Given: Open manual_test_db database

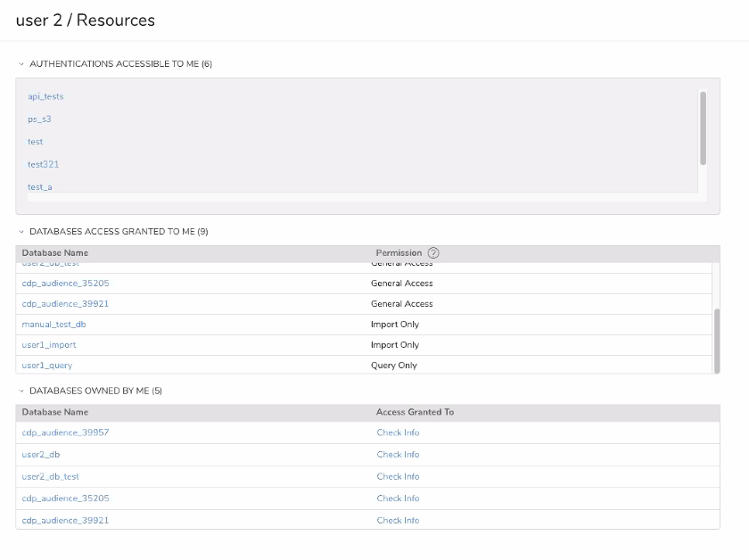Looking at the screenshot, I should 53,325.
